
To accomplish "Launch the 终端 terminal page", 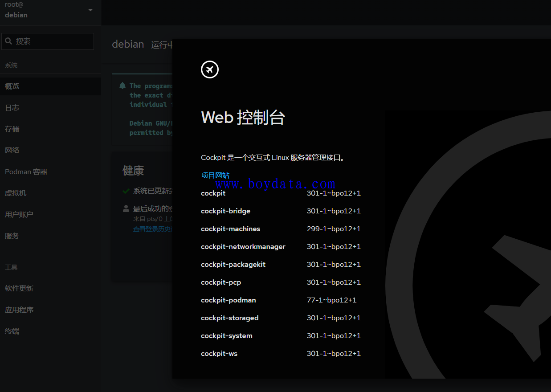I will (50, 331).
